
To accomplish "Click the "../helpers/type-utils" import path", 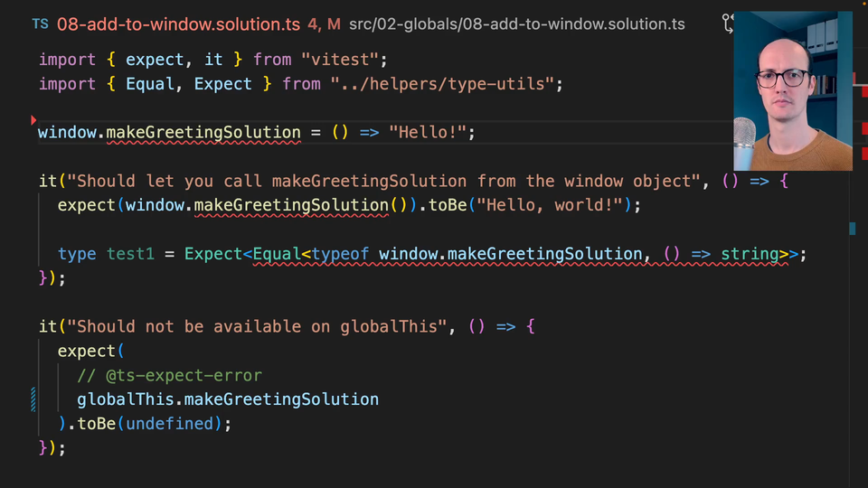I will [442, 83].
